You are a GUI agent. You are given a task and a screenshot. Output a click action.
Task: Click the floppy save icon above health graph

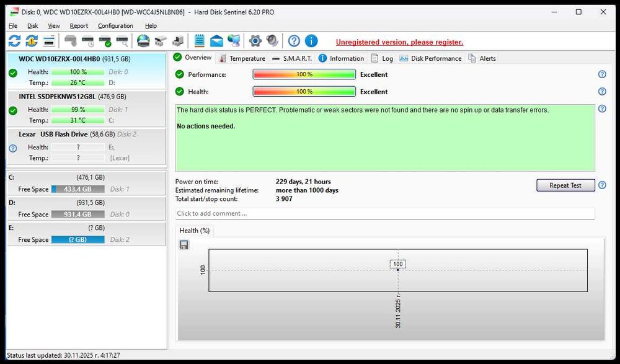click(x=184, y=244)
